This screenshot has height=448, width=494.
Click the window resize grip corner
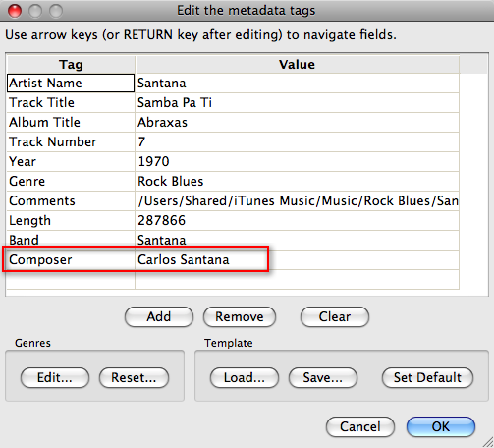click(488, 442)
